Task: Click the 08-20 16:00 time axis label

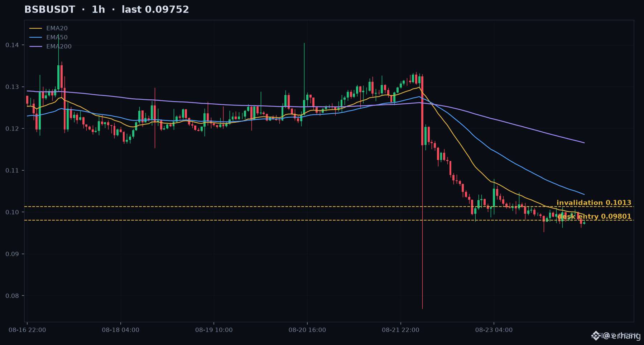Action: [307, 330]
